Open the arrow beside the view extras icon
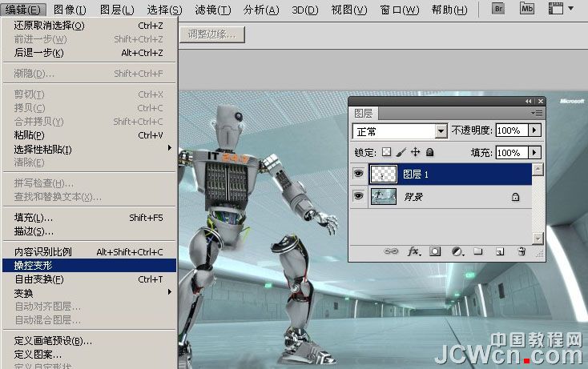Viewport: 588px width, 369px height. (570, 8)
